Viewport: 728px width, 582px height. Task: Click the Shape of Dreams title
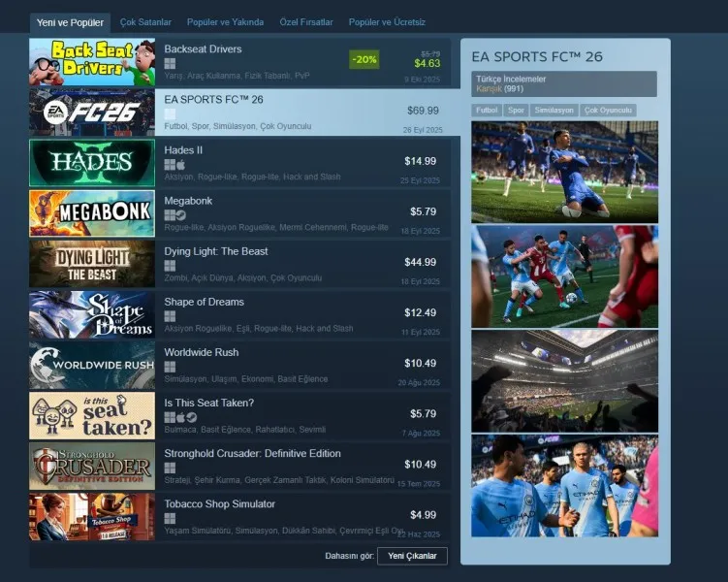pyautogui.click(x=204, y=302)
